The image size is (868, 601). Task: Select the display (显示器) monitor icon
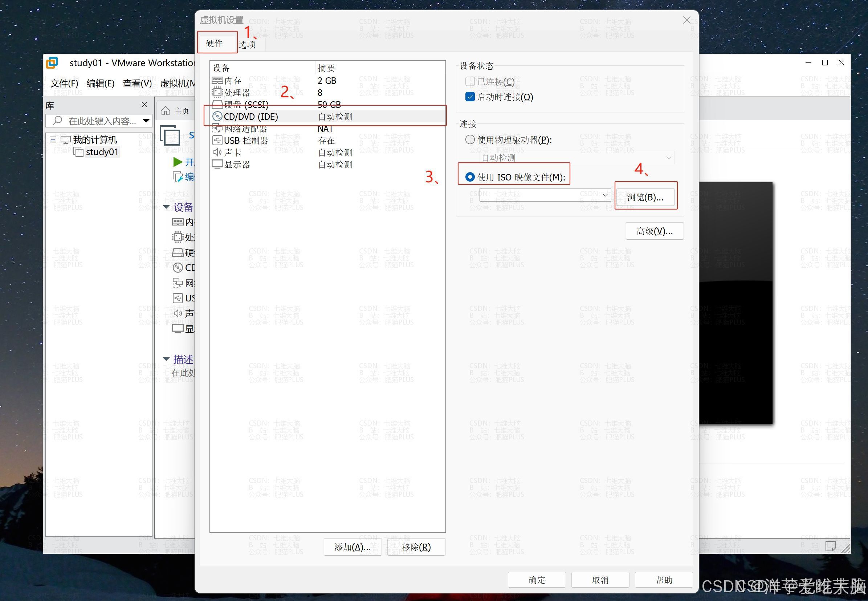point(217,165)
